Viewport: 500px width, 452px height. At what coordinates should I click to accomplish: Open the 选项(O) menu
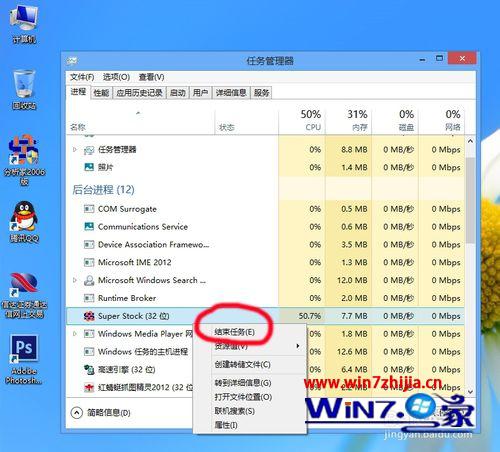click(x=116, y=77)
